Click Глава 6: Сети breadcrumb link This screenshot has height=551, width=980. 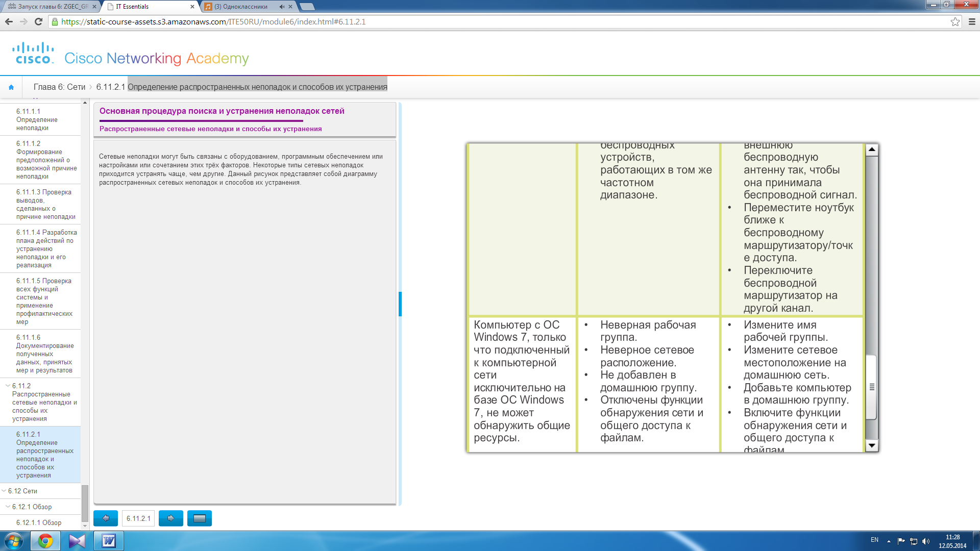click(x=59, y=87)
